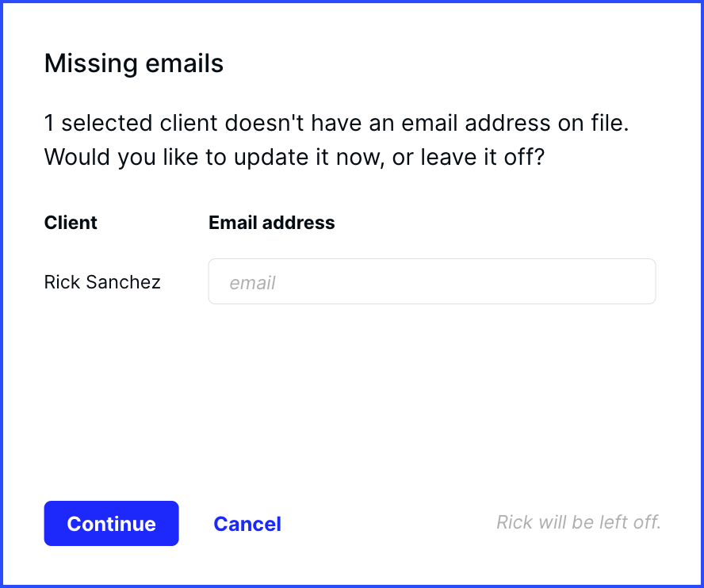Click 'email address on file' in the description
Screen dimensions: 704x588
pos(515,123)
